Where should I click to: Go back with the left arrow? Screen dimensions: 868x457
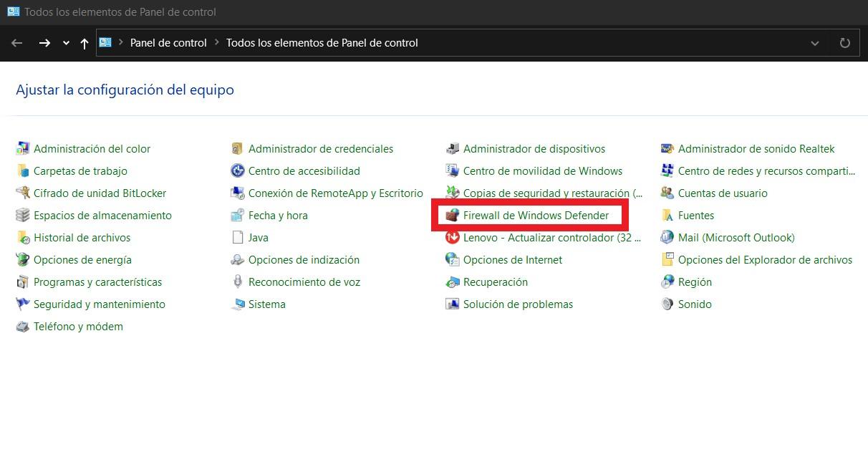pyautogui.click(x=17, y=43)
